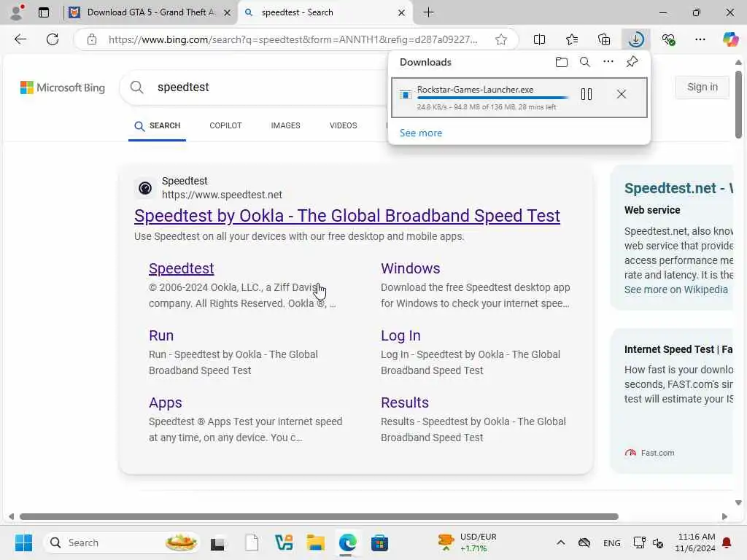
Task: Focus the address bar URL field
Action: point(293,39)
